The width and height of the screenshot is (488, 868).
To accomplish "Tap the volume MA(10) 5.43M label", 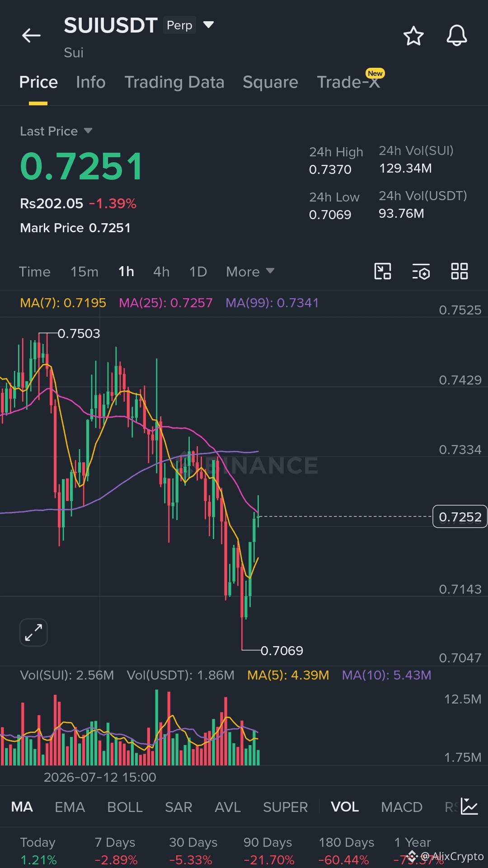I will click(386, 675).
